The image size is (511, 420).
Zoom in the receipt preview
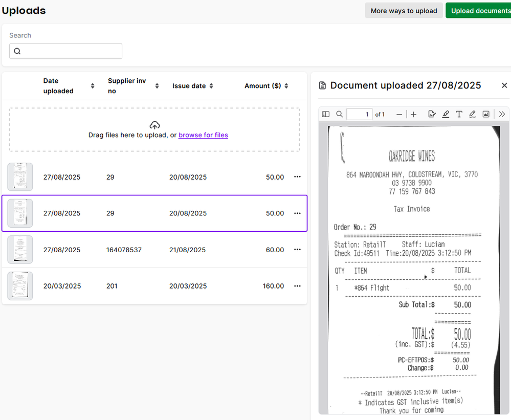click(414, 114)
